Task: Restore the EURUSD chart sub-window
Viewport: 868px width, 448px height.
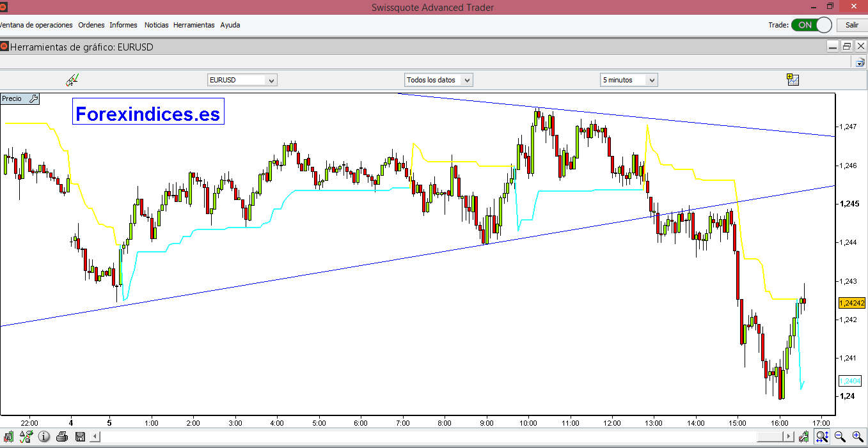Action: (847, 47)
